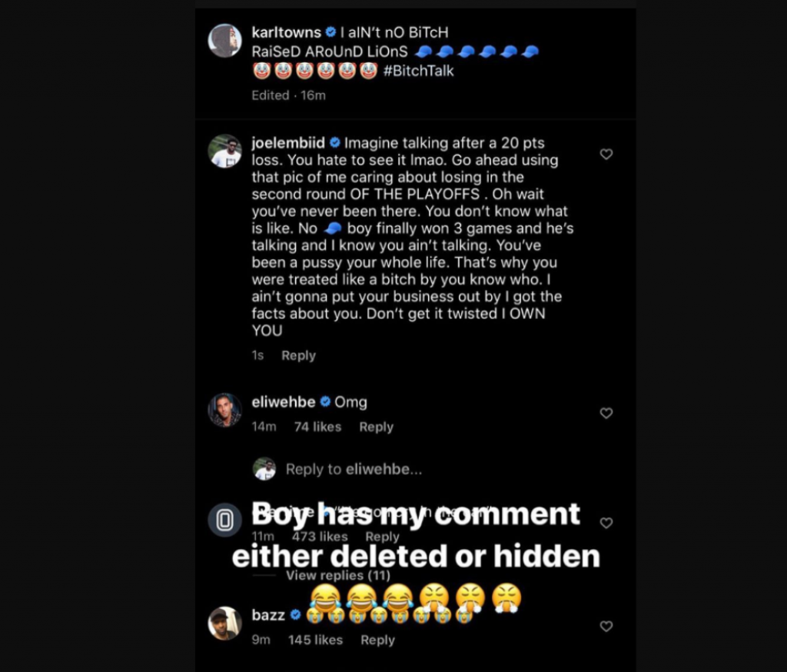Click joelembiid's profile avatar
787x672 pixels.
pos(225,151)
